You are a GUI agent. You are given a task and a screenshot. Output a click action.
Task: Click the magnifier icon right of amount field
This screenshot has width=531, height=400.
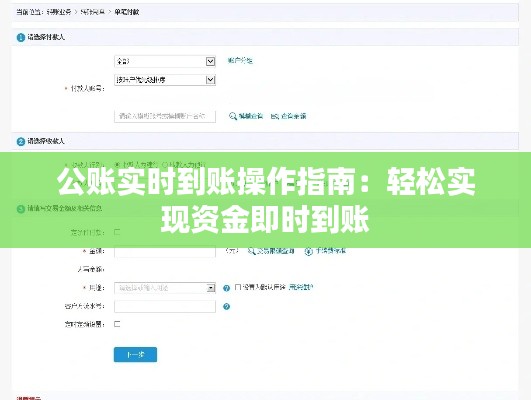251,251
